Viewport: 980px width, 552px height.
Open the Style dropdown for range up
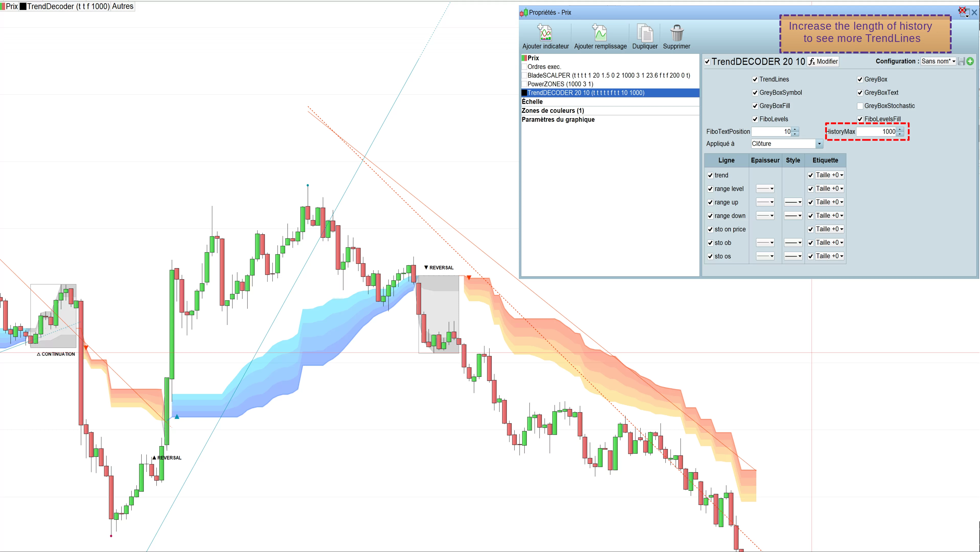click(793, 202)
